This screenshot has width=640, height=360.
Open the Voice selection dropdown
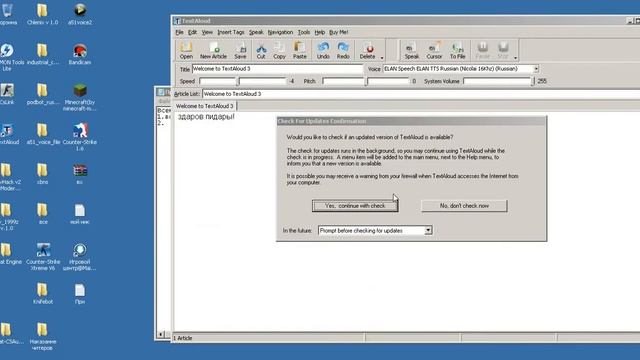coord(536,69)
